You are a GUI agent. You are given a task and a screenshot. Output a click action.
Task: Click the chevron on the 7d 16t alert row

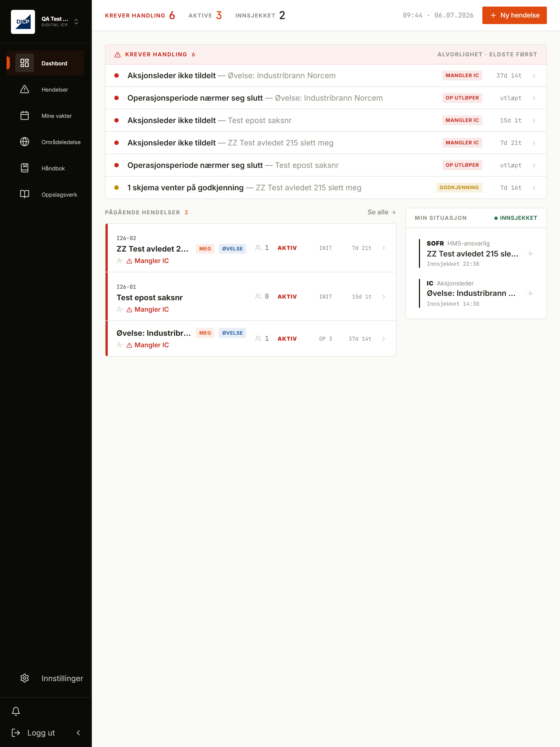[x=534, y=188]
